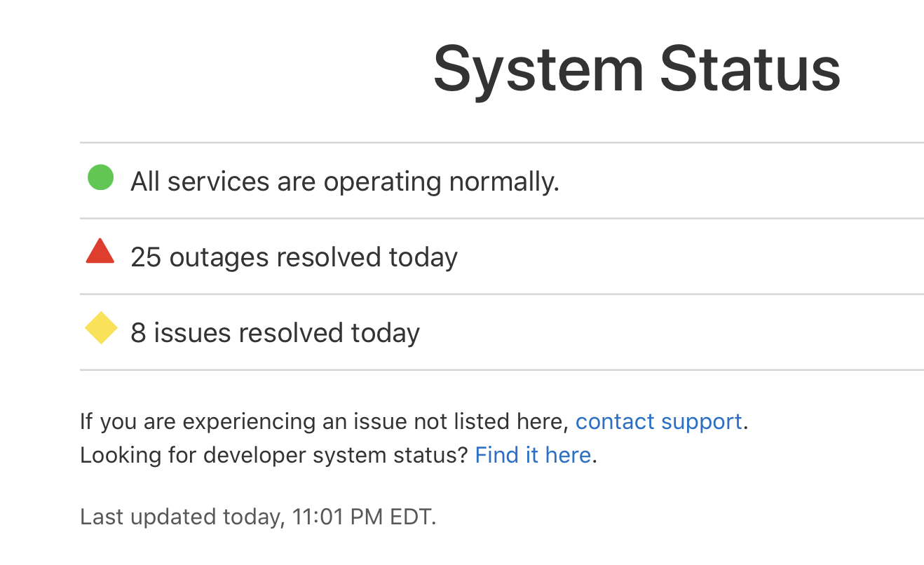The width and height of the screenshot is (924, 565).
Task: Follow the Find it here link
Action: (533, 455)
